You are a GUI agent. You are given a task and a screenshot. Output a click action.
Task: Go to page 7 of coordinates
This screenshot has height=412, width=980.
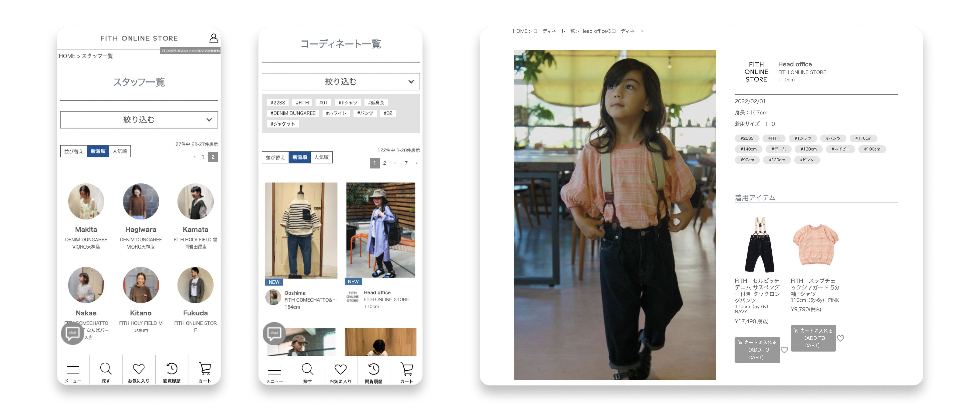(406, 163)
